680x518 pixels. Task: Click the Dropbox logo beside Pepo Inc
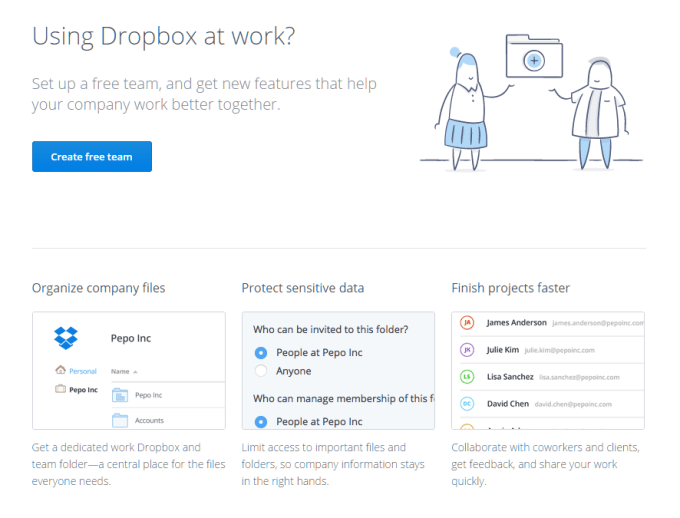point(65,338)
